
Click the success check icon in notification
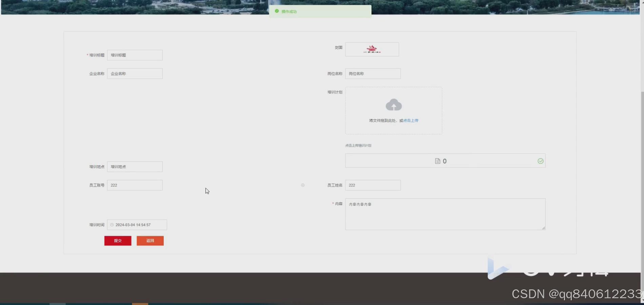277,11
